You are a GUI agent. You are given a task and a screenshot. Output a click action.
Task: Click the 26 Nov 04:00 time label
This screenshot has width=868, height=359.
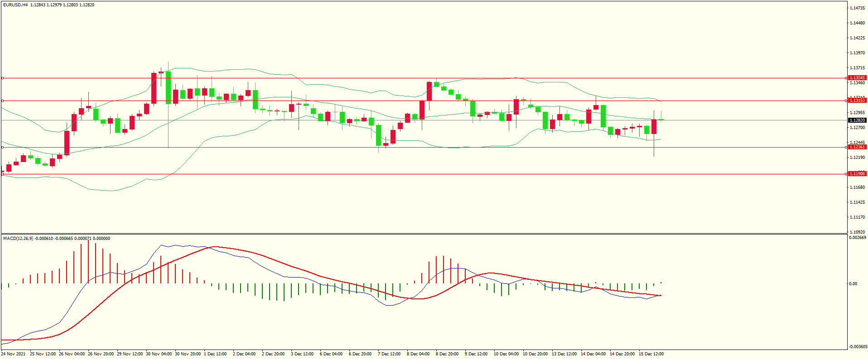click(72, 354)
